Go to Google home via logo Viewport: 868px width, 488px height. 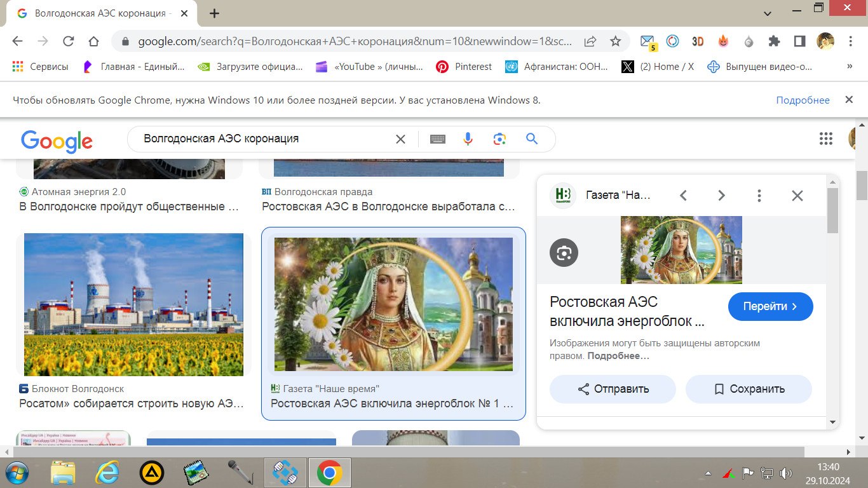57,140
